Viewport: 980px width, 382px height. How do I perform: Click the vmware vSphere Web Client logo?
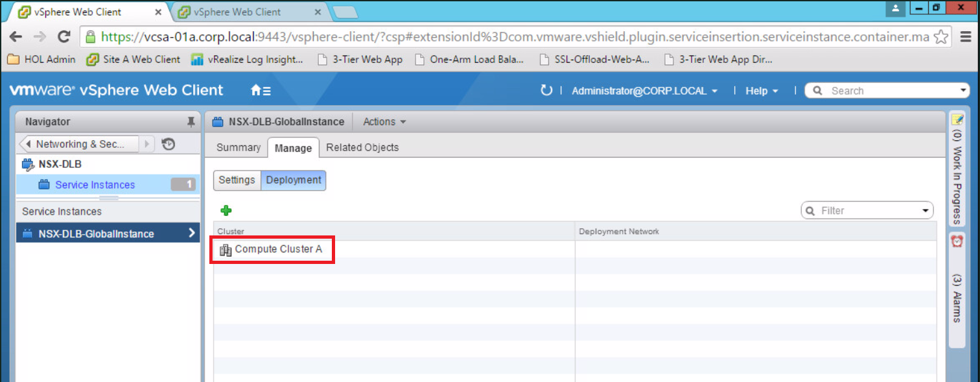coord(116,90)
